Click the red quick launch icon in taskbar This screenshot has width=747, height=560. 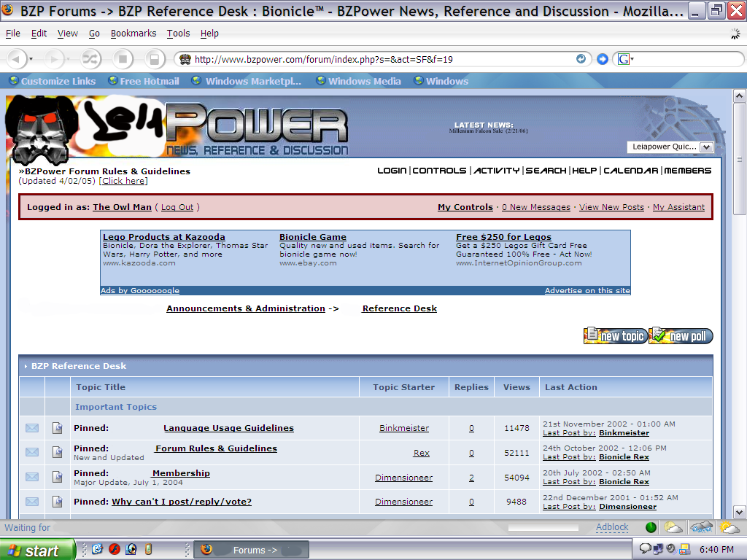tap(115, 549)
